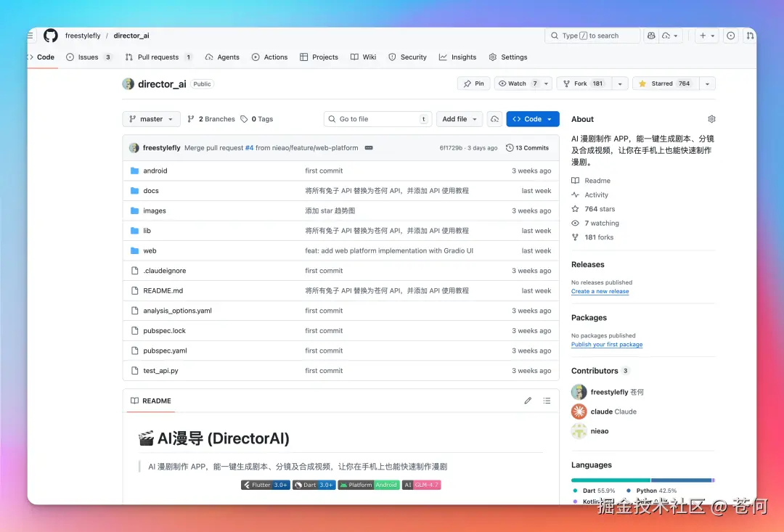Open the Add file dropdown
The height and width of the screenshot is (532, 784).
click(x=460, y=119)
